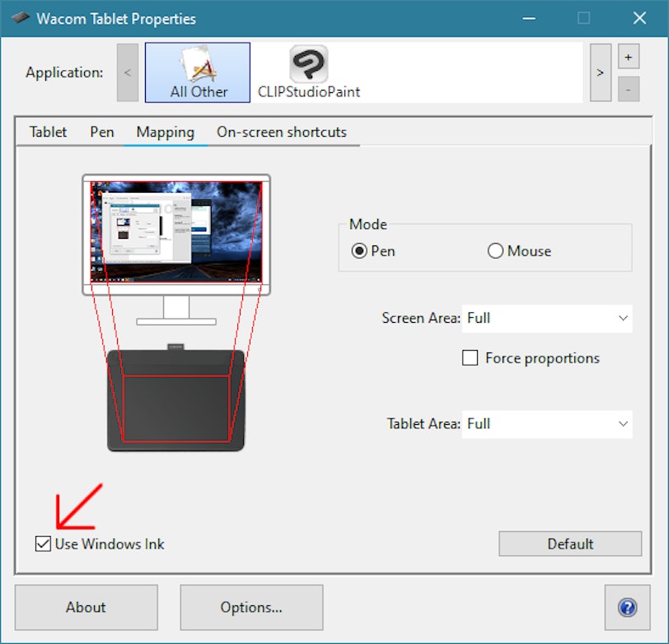Add an application with the plus button
669x644 pixels.
[628, 58]
